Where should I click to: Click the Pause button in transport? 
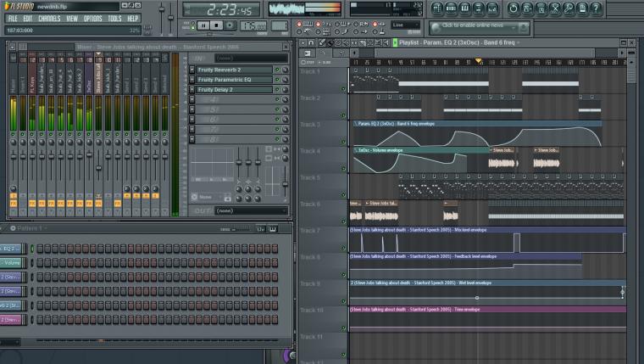tap(203, 25)
